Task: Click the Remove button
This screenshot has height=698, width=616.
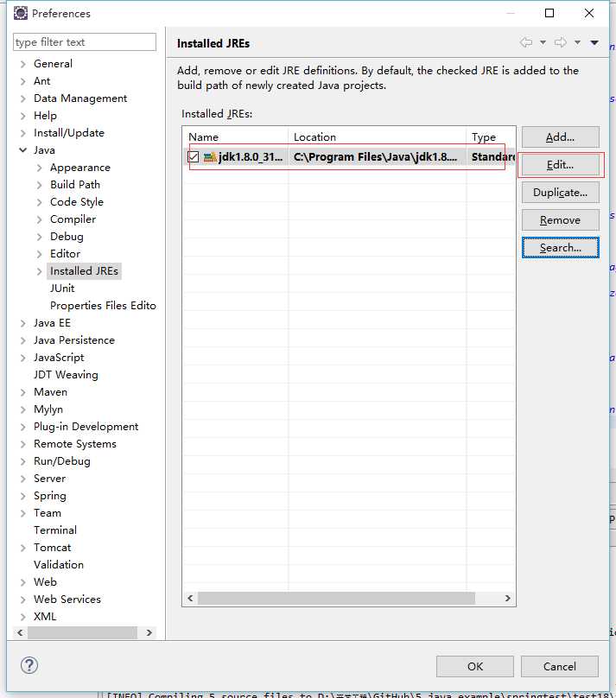Action: [561, 220]
